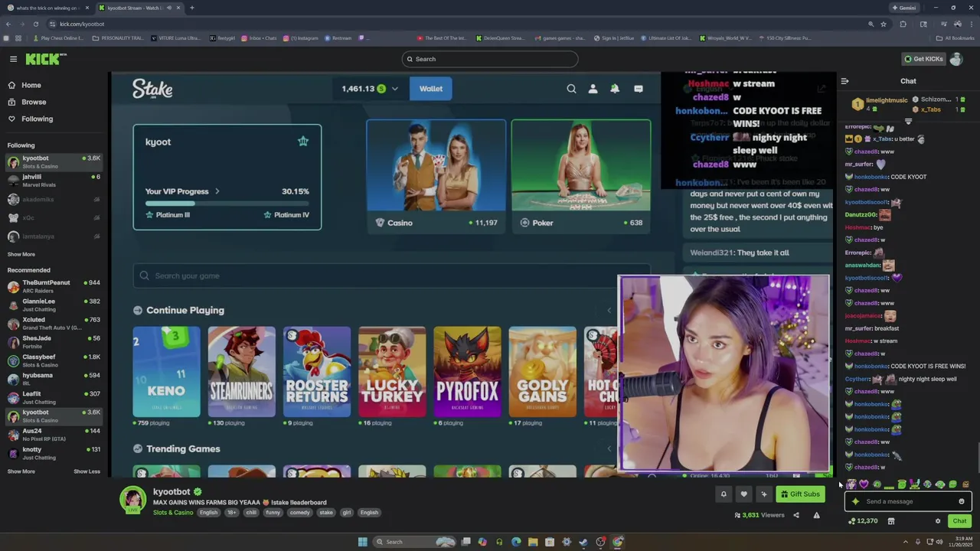Open Classybeef recommended channel
Screen dimensions: 980x551
54,360
